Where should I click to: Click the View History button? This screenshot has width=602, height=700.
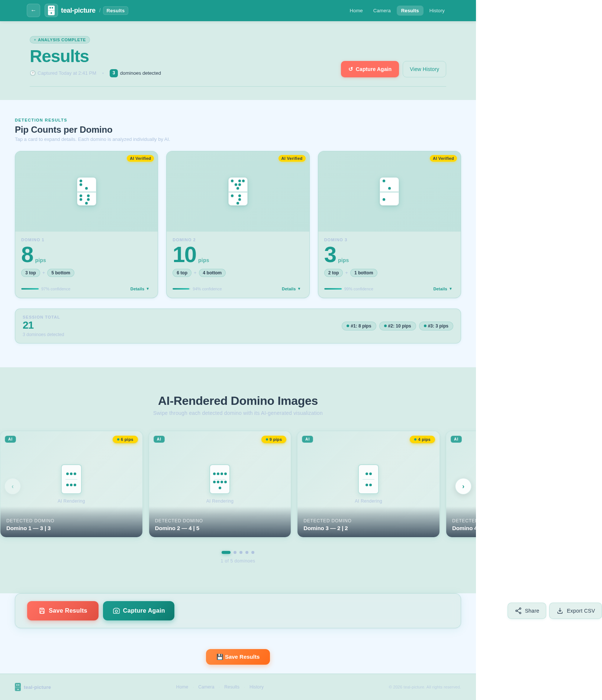click(424, 69)
